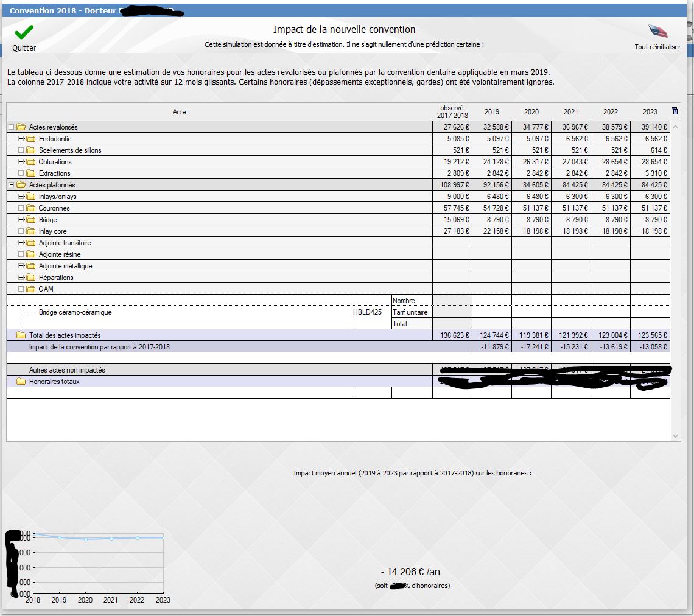Expand the Obturations row
694x616 pixels.
point(21,161)
